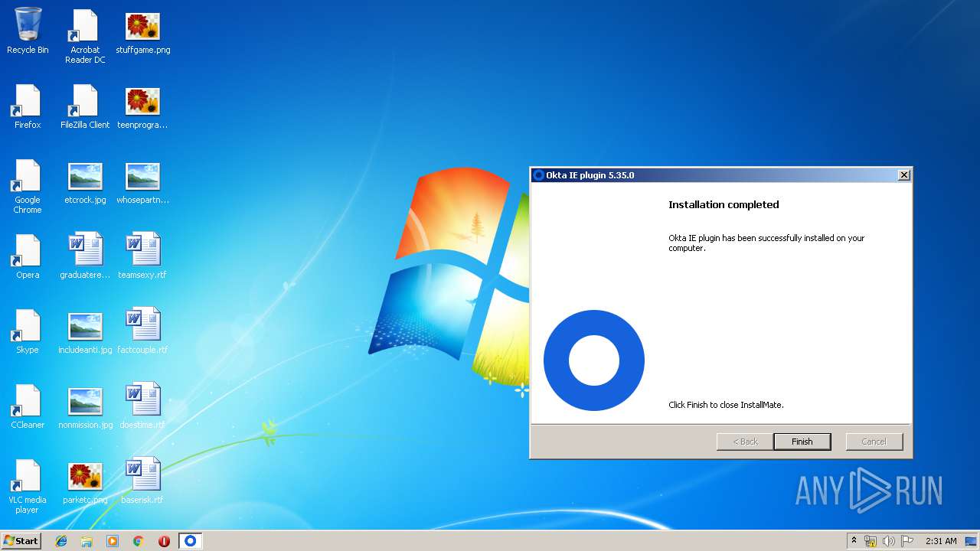Select the teamsexy.rtf document icon
The height and width of the screenshot is (551, 980).
click(x=142, y=256)
